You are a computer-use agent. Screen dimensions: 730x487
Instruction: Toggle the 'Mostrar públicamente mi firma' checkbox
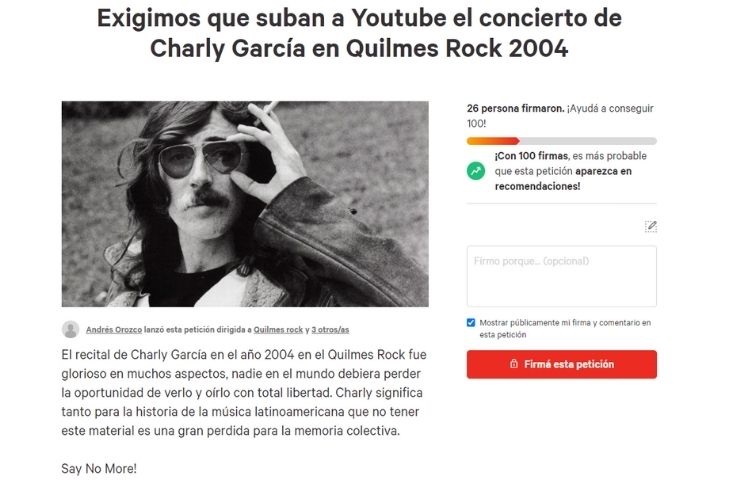(x=471, y=323)
